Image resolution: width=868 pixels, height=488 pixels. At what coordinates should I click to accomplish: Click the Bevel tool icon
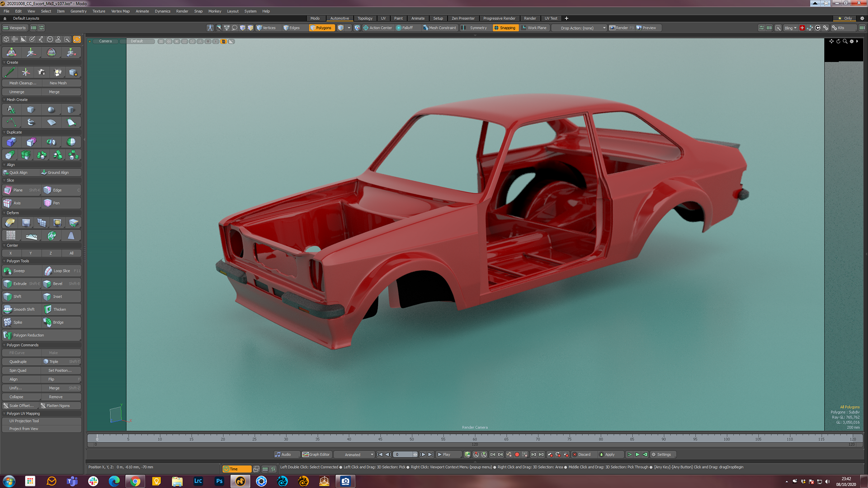pyautogui.click(x=47, y=284)
